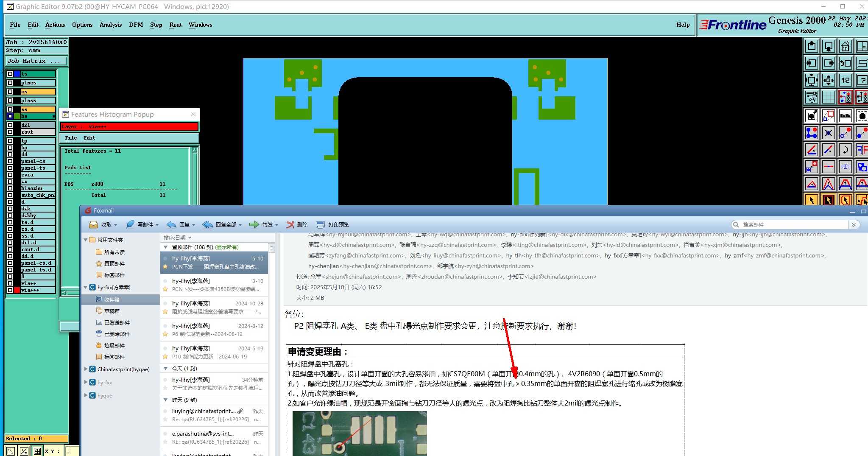This screenshot has height=456, width=868.
Task: Open the 回复 reply dropdown arrow
Action: [x=194, y=225]
